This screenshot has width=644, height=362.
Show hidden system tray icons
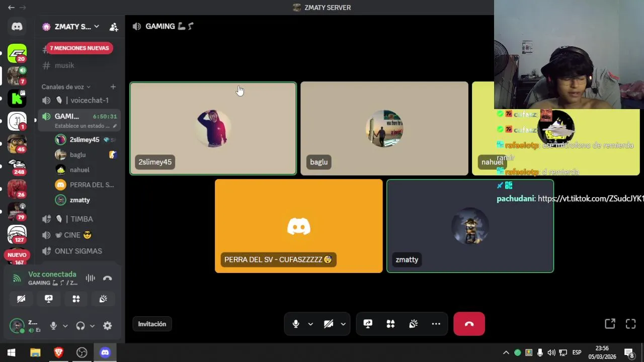pyautogui.click(x=506, y=352)
